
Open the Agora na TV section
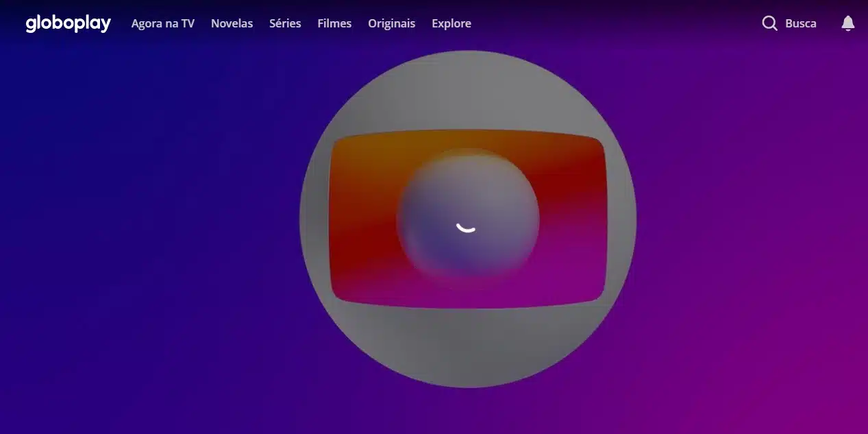[x=162, y=23]
